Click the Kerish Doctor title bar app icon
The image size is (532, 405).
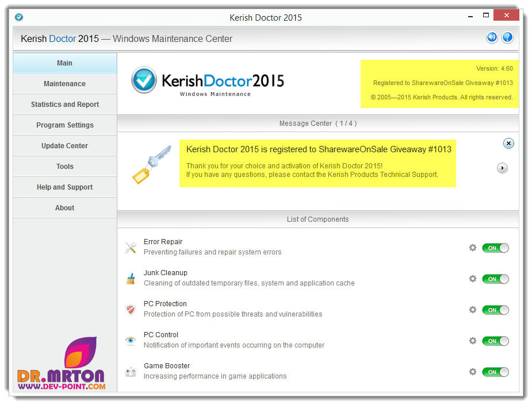point(19,17)
